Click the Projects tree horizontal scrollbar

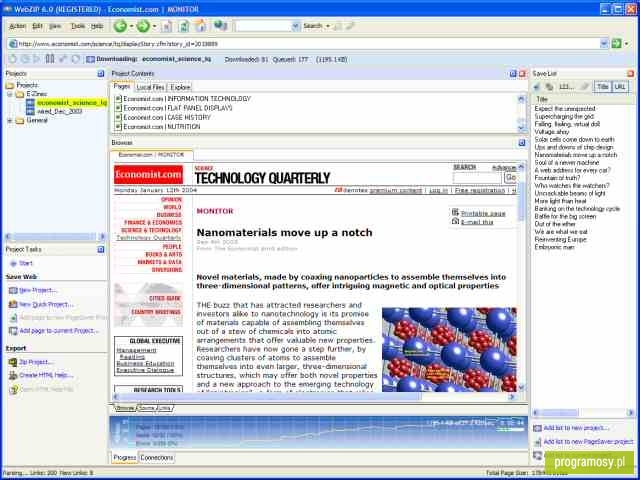pyautogui.click(x=55, y=237)
